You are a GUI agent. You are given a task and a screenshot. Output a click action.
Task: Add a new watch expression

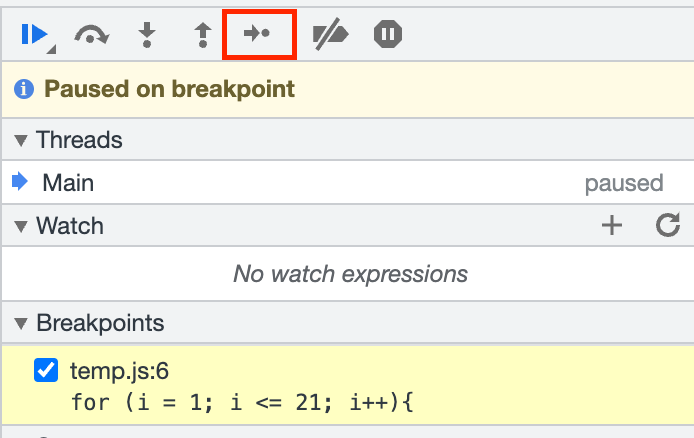pos(611,226)
